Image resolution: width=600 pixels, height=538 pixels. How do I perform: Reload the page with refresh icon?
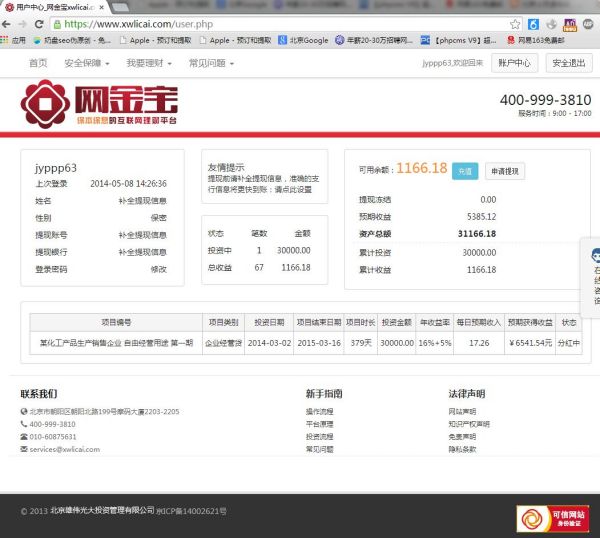point(39,24)
